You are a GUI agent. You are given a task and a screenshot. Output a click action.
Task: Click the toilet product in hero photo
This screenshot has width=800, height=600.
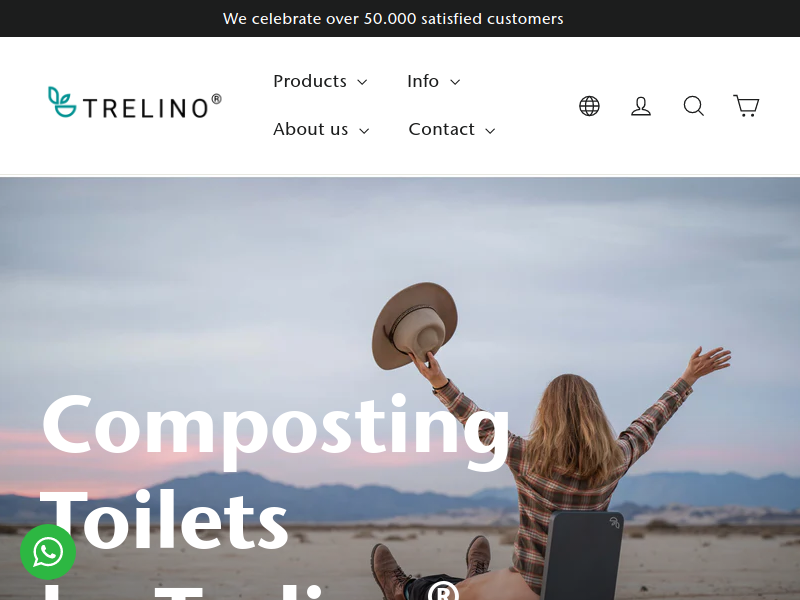point(582,556)
